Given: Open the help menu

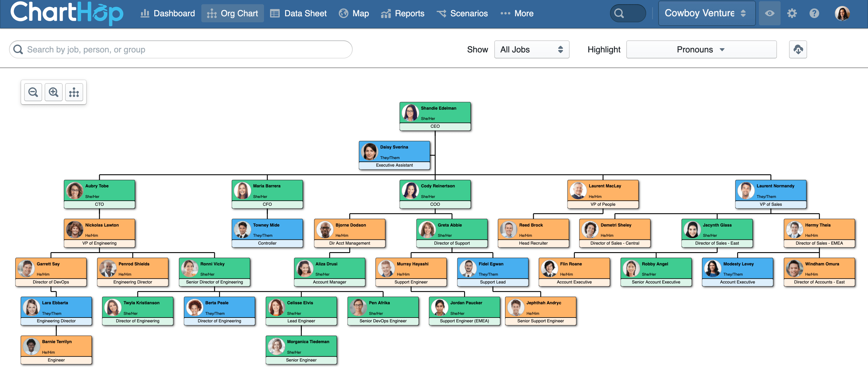Looking at the screenshot, I should (x=814, y=14).
